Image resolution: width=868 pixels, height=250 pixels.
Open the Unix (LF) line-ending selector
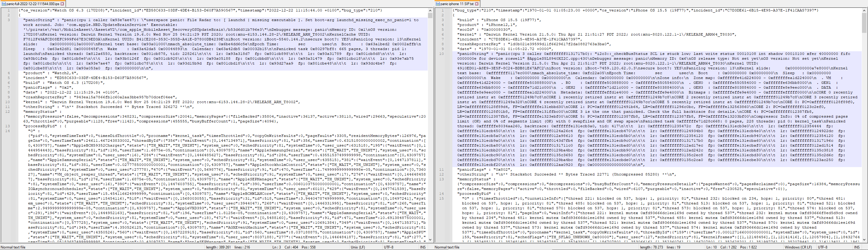(x=358, y=247)
